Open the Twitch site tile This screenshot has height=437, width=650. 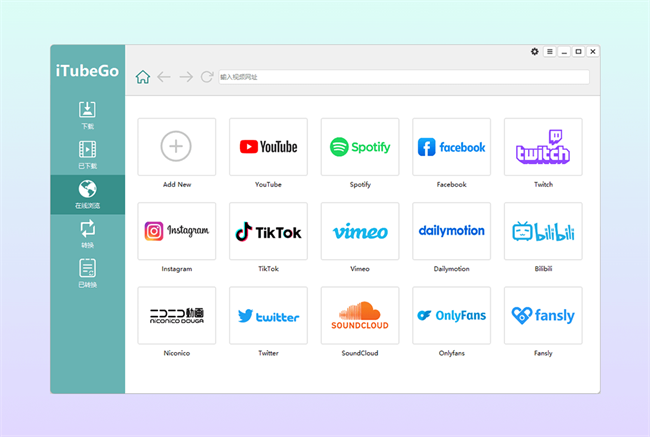click(543, 147)
